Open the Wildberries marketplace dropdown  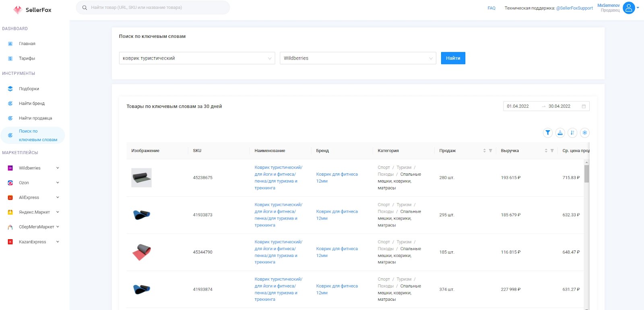(357, 58)
